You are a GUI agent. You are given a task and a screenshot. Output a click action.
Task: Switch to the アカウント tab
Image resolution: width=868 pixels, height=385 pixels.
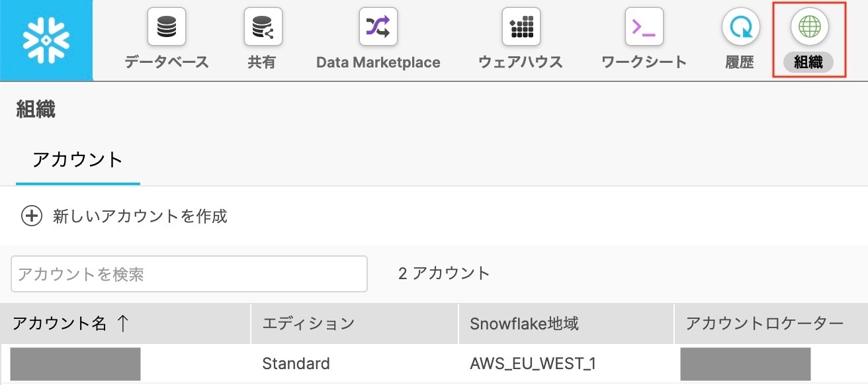78,159
